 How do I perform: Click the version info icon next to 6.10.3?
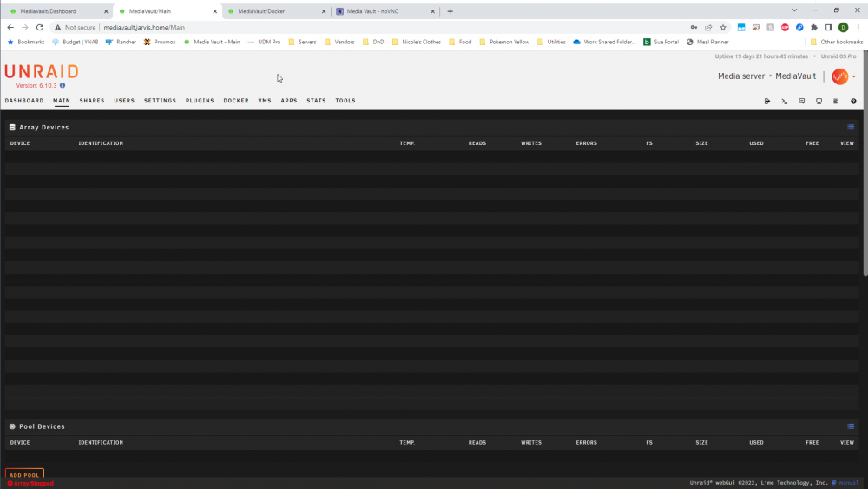(62, 85)
